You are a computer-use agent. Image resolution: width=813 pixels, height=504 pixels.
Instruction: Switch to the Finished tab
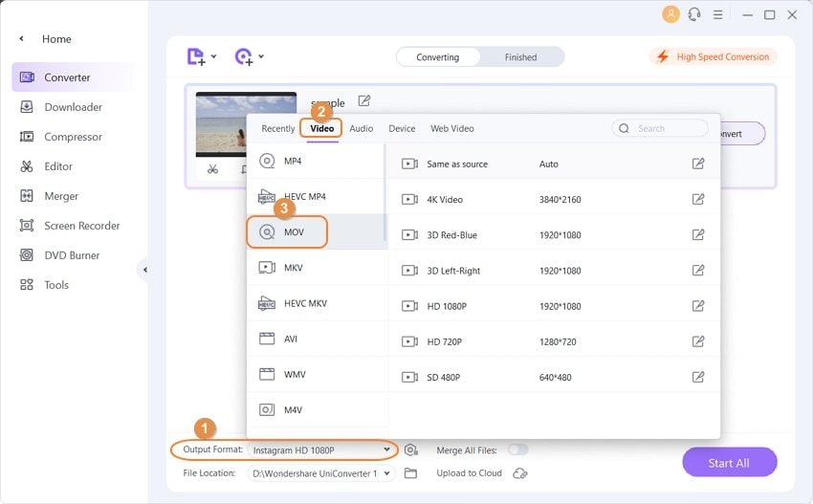pos(520,57)
